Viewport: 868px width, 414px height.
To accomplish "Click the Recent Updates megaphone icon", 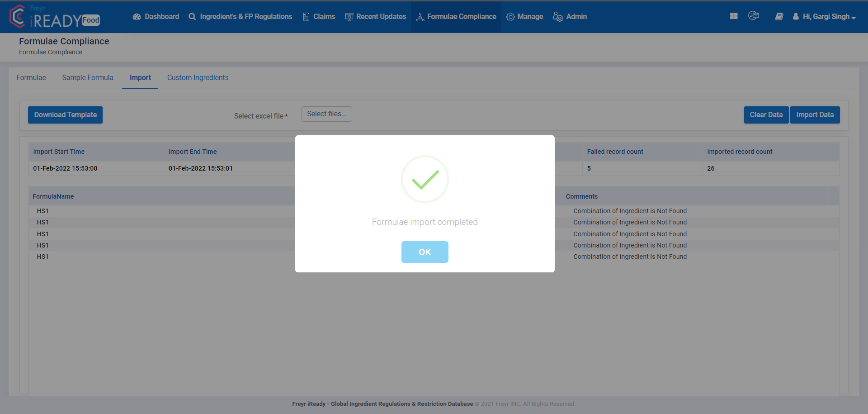I will pos(348,16).
